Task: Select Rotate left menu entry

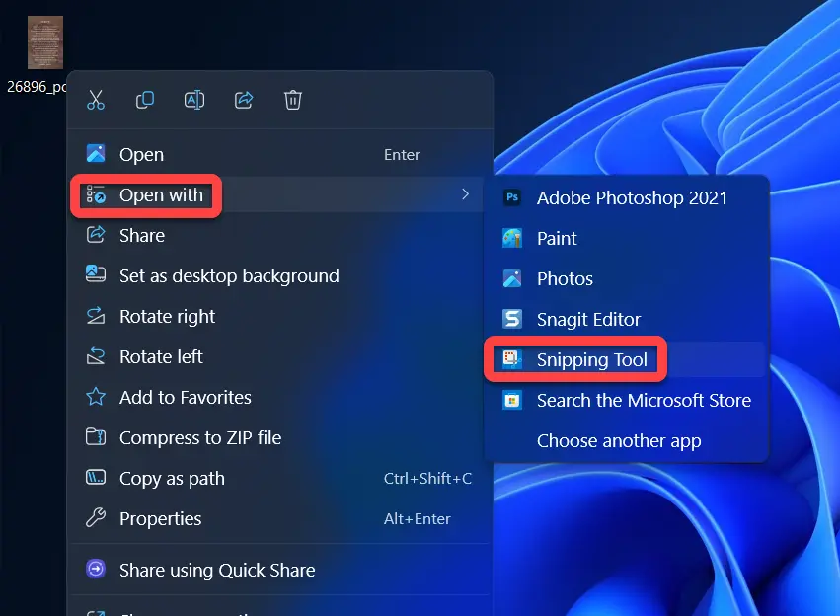Action: pyautogui.click(x=279, y=356)
